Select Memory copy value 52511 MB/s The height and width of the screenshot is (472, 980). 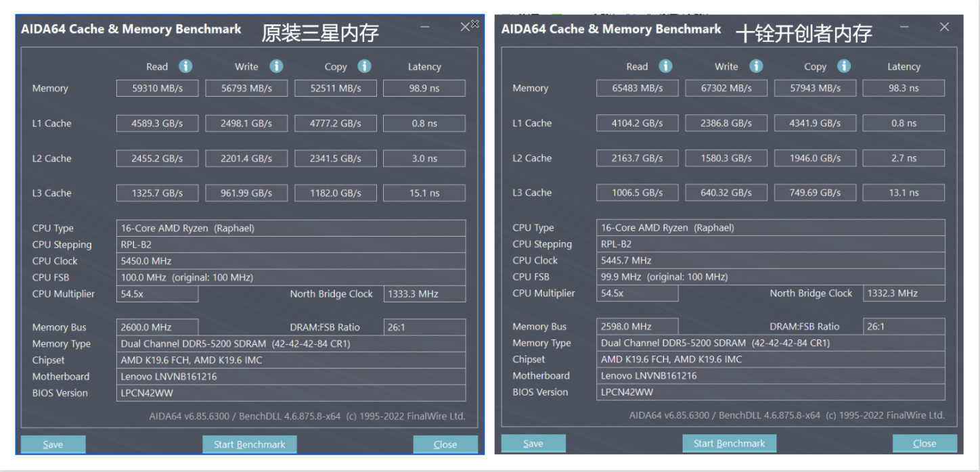(336, 88)
